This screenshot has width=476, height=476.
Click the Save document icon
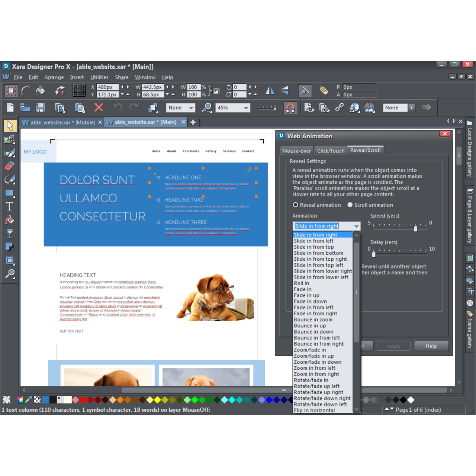coord(40,108)
